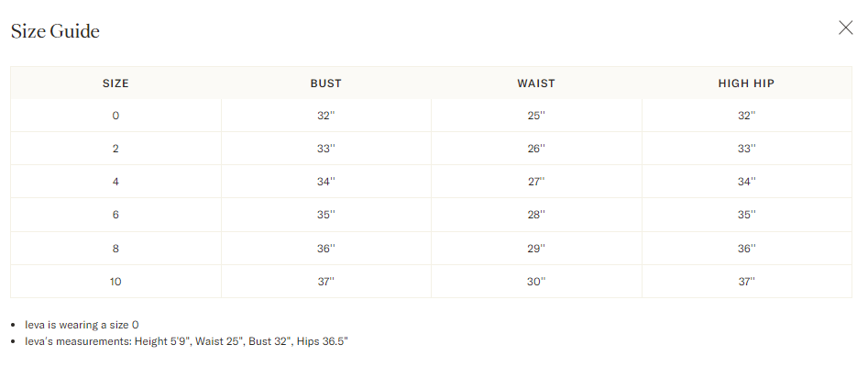Select the size 0 row label

pyautogui.click(x=115, y=116)
